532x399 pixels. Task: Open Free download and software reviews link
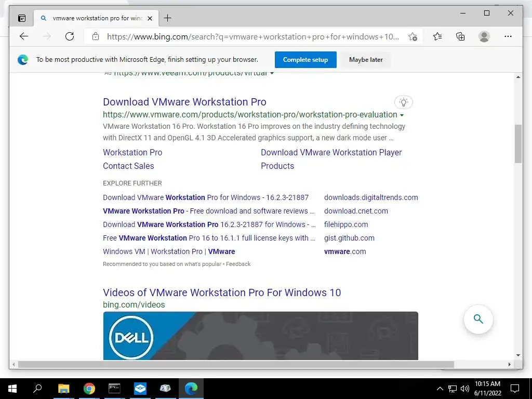(x=209, y=211)
